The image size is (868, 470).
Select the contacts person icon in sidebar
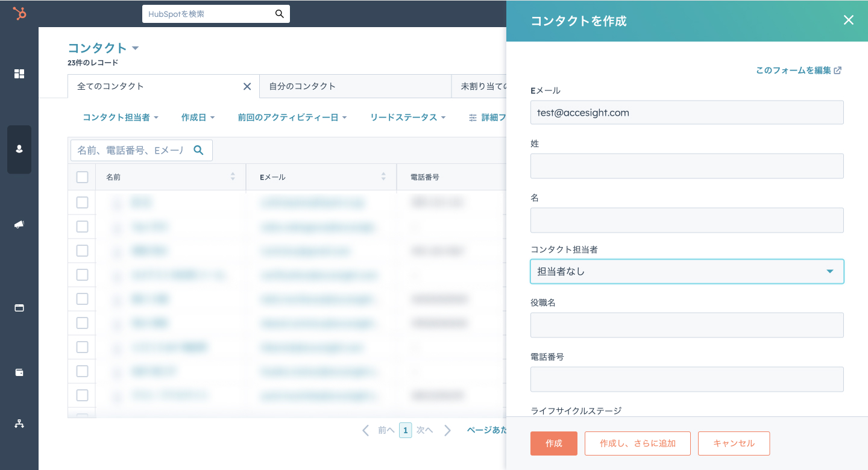[19, 149]
